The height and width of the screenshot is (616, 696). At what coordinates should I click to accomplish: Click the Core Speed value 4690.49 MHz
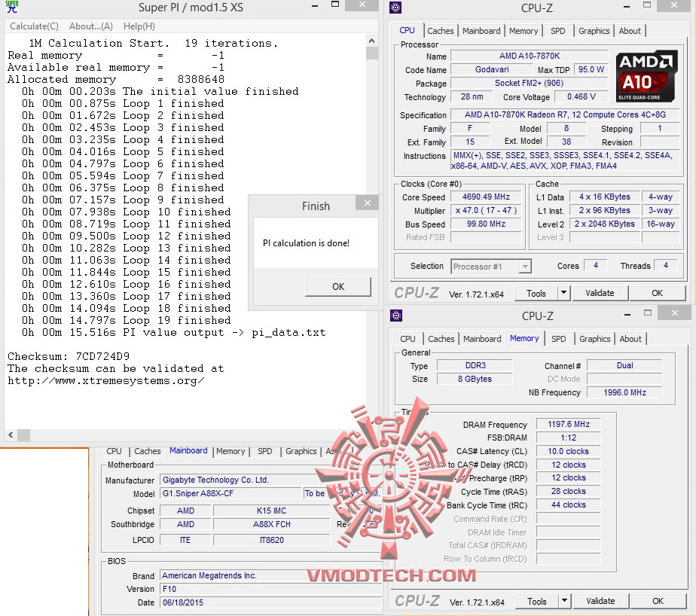coord(486,197)
